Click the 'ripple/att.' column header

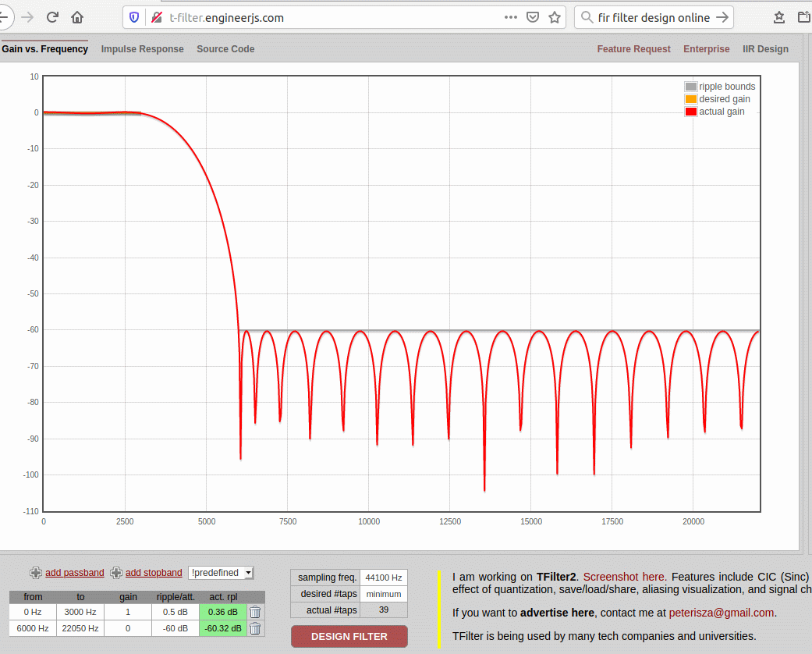click(x=176, y=597)
